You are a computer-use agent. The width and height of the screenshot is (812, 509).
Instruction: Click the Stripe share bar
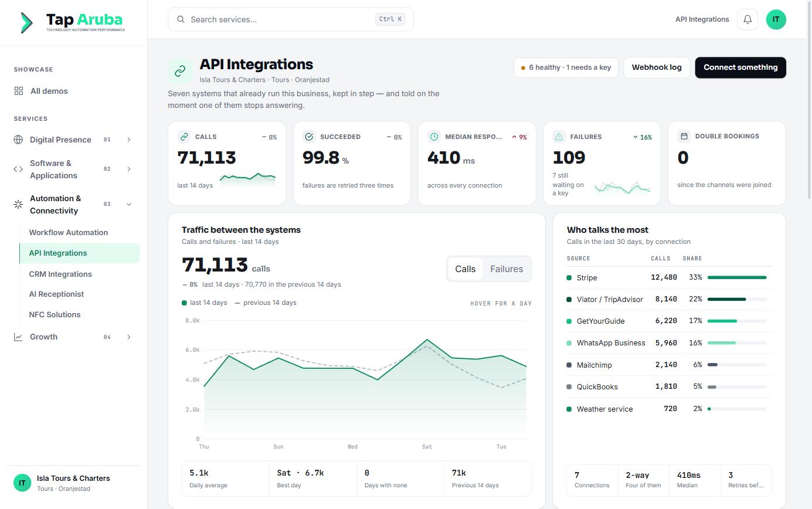click(737, 277)
